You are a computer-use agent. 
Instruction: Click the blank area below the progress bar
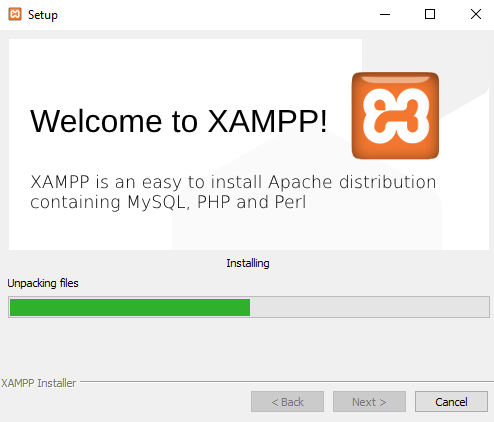(247, 348)
